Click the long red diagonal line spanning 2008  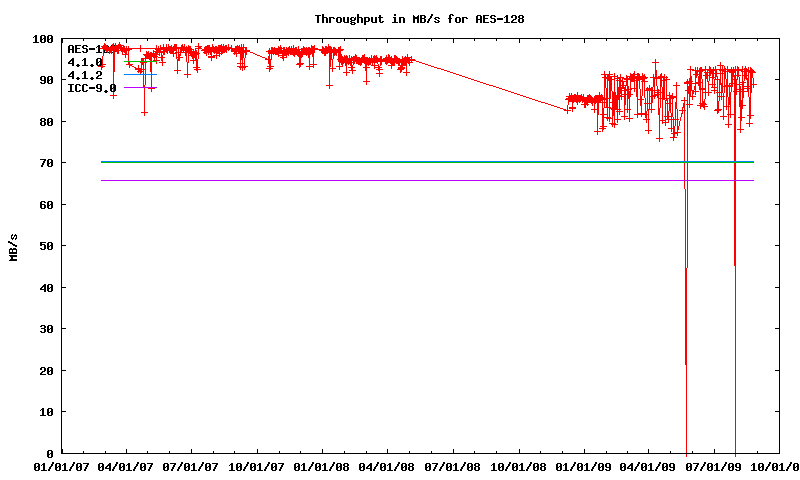click(490, 84)
